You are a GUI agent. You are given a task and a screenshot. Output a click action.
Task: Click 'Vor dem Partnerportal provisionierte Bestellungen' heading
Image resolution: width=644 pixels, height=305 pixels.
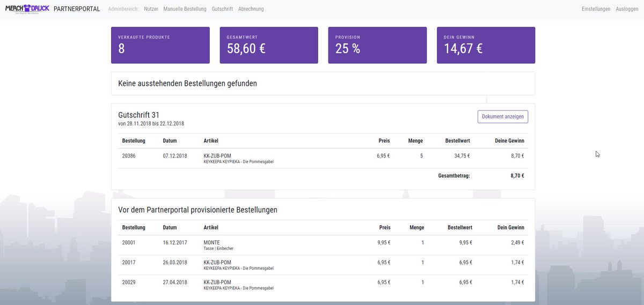pos(197,210)
